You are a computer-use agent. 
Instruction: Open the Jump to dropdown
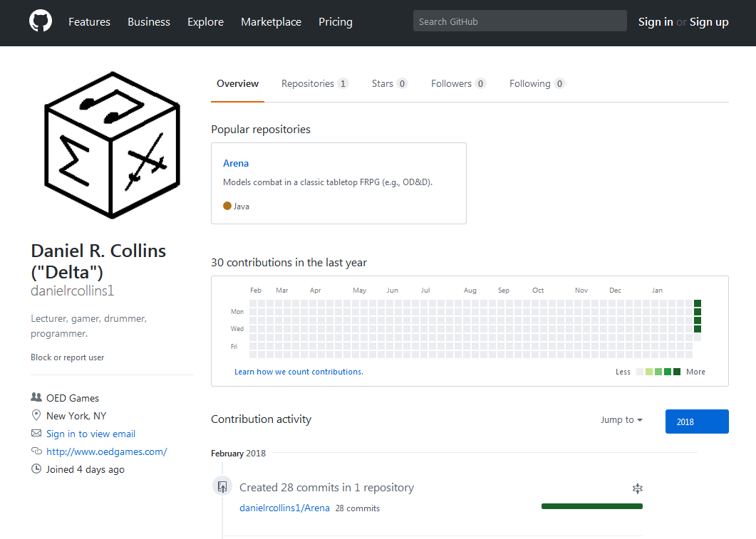(x=621, y=420)
